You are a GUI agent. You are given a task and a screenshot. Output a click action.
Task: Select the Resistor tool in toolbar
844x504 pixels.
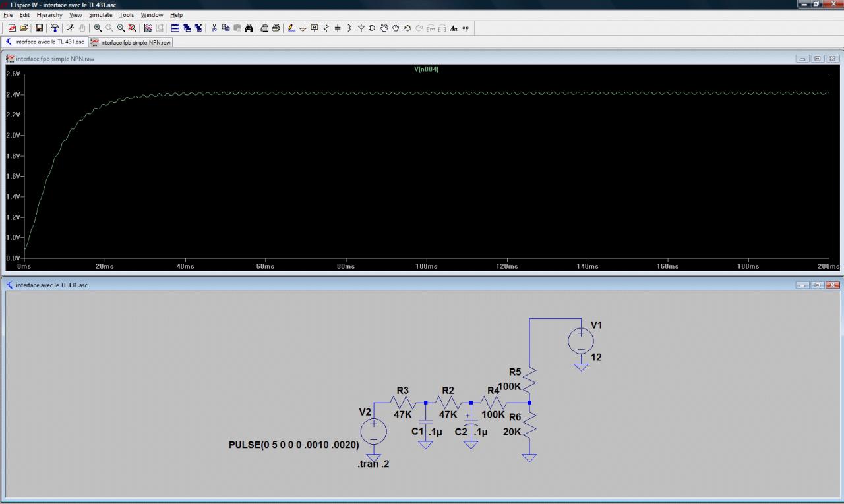(326, 28)
